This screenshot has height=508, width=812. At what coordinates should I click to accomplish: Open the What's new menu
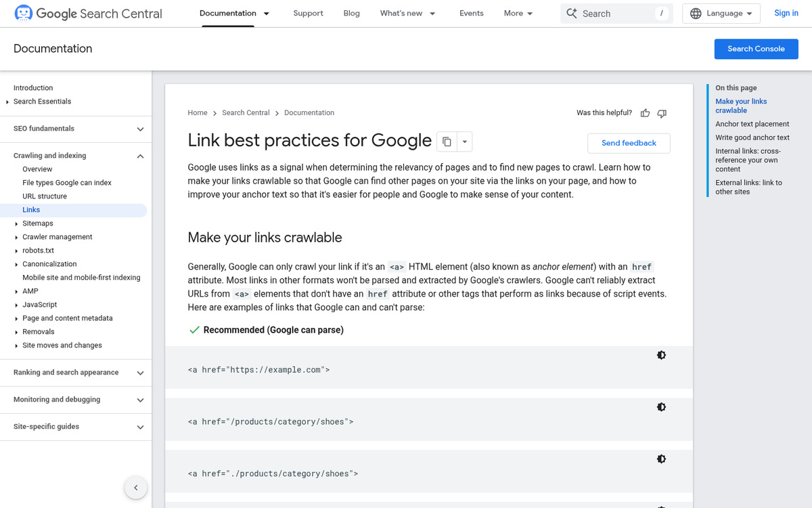407,14
